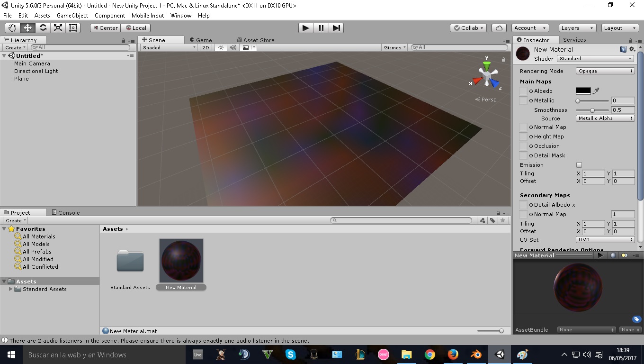Select the Scale tool
Image resolution: width=644 pixels, height=364 pixels.
[x=58, y=28]
